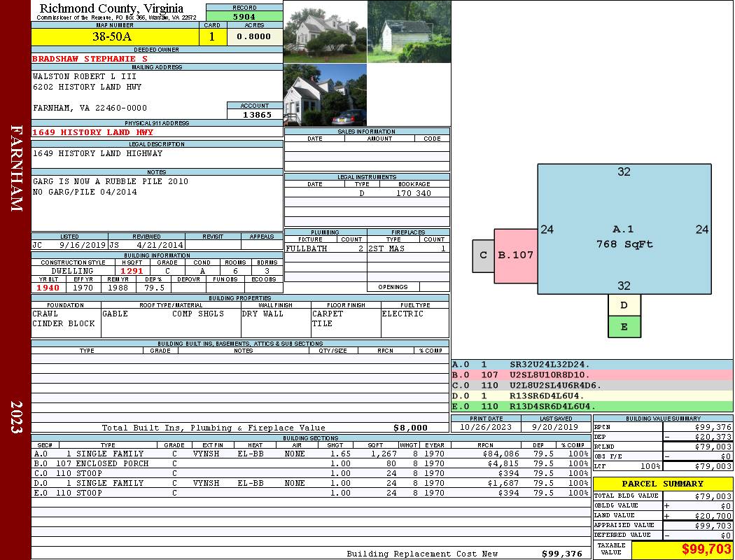This screenshot has width=735, height=560.
Task: Click the yellow PARCEL SUMMARY header
Action: (662, 484)
